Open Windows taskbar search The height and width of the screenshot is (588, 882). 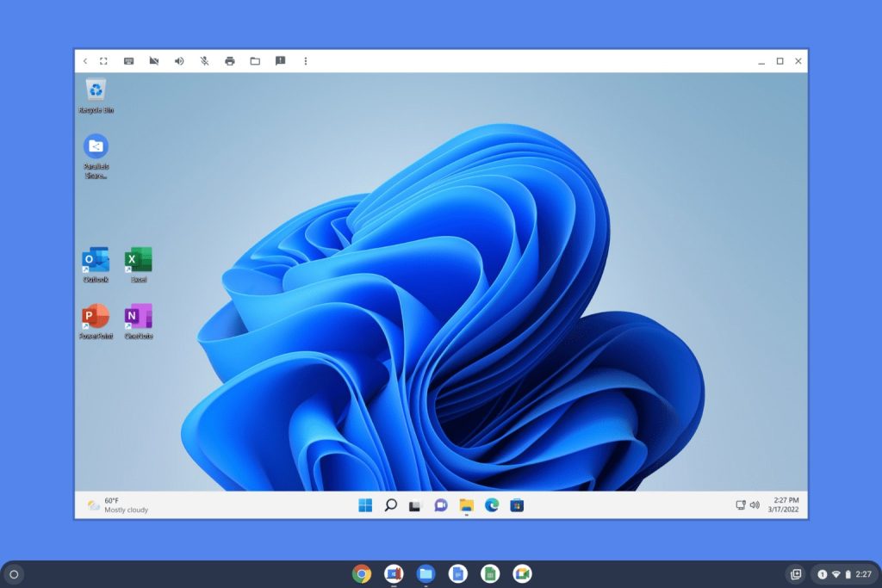click(390, 505)
